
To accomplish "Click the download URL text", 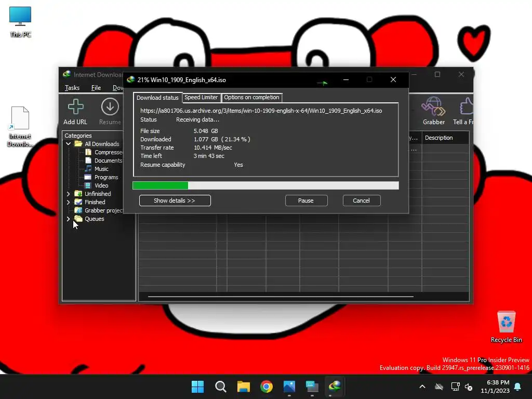I will pyautogui.click(x=261, y=111).
